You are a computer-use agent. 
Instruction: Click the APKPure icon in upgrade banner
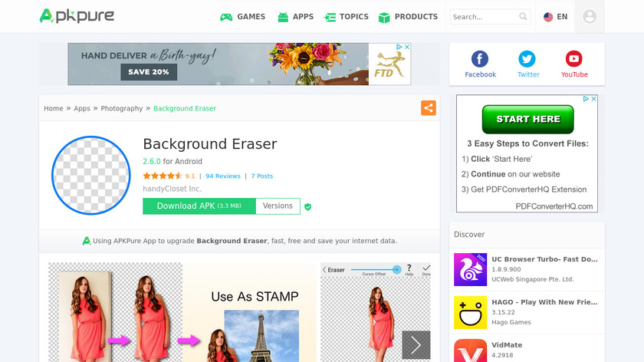pos(86,241)
